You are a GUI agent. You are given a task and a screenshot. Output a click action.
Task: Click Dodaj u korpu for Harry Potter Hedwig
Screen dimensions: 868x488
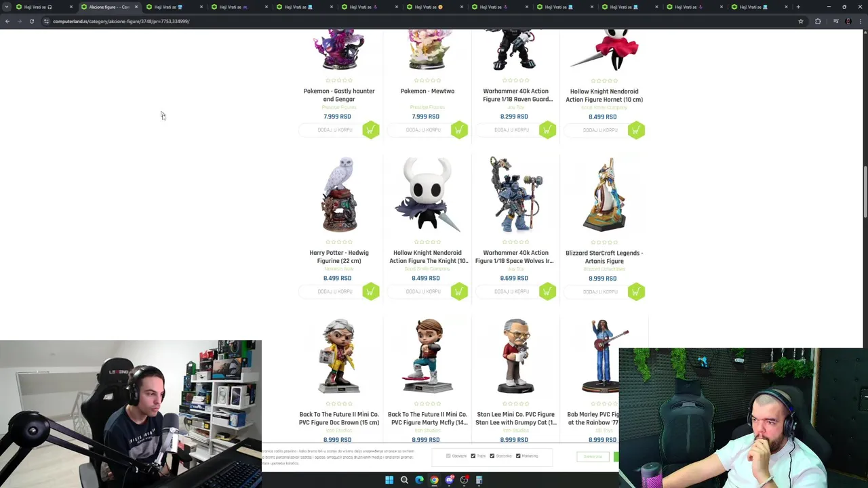[x=335, y=291]
